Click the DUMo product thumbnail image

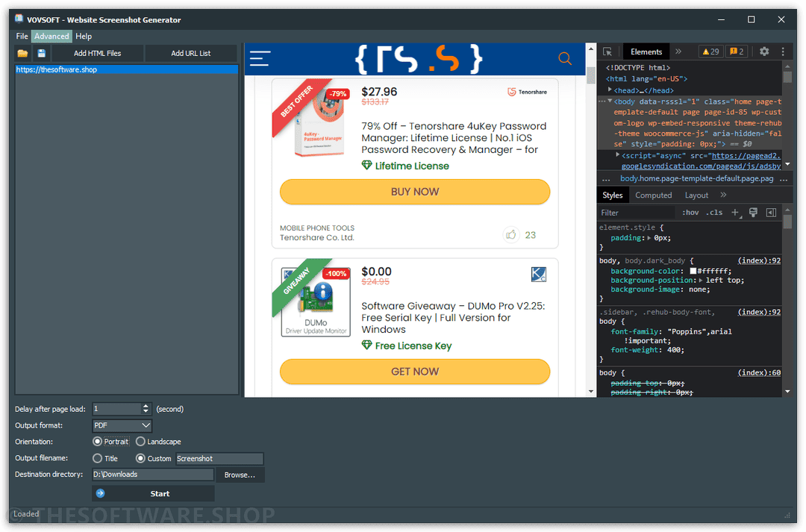(316, 301)
